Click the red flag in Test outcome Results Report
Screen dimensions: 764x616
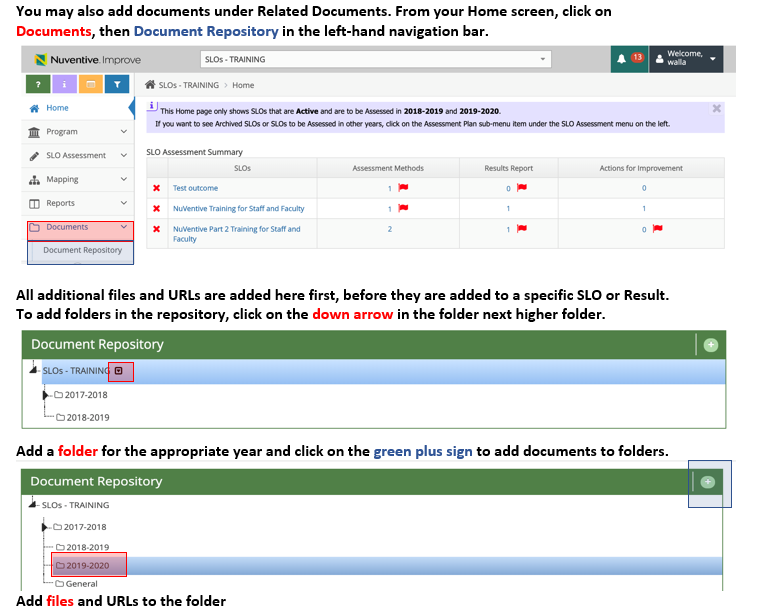[x=522, y=188]
